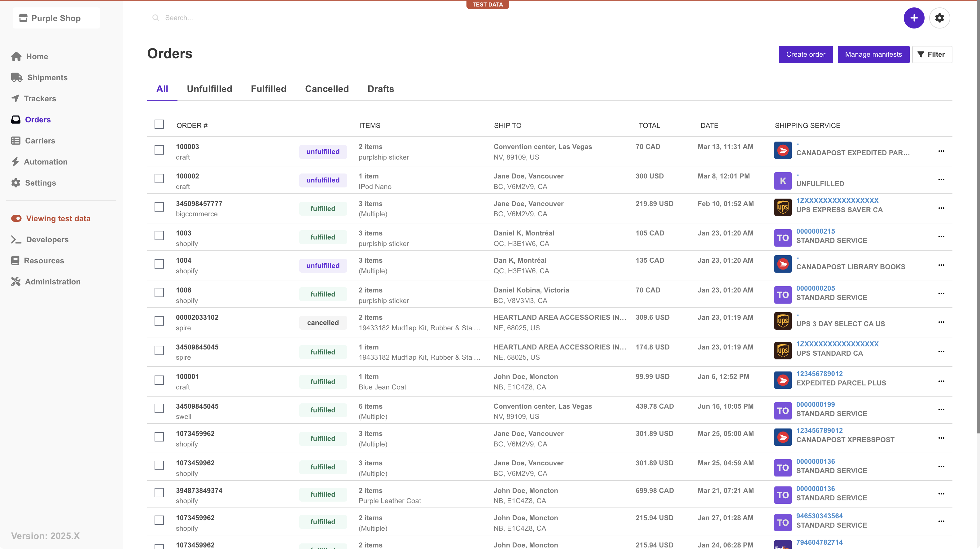Select Trackers from the sidebar

tap(40, 98)
